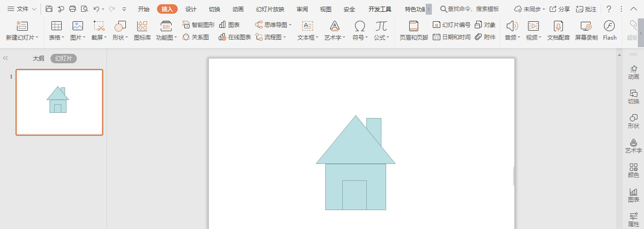Open the 图表 chart side panel
Screen dimensions: 644x229
634,195
